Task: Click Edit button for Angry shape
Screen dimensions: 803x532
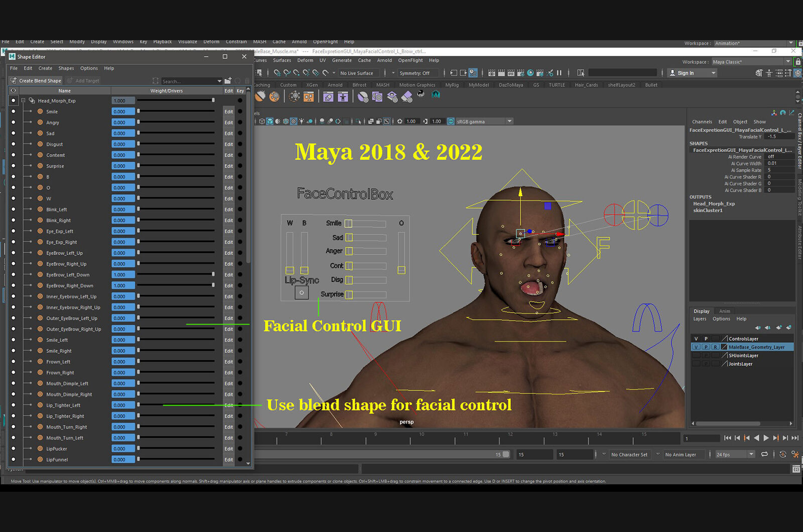Action: pyautogui.click(x=229, y=122)
